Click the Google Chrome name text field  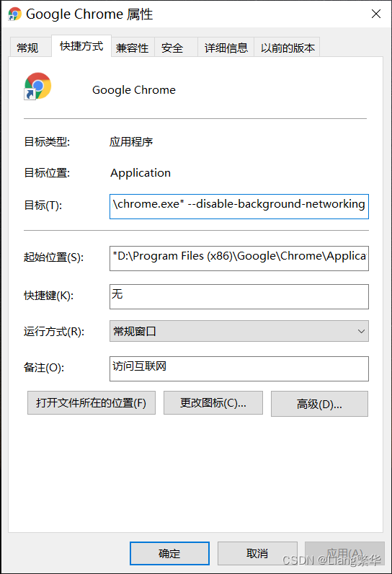pos(134,89)
